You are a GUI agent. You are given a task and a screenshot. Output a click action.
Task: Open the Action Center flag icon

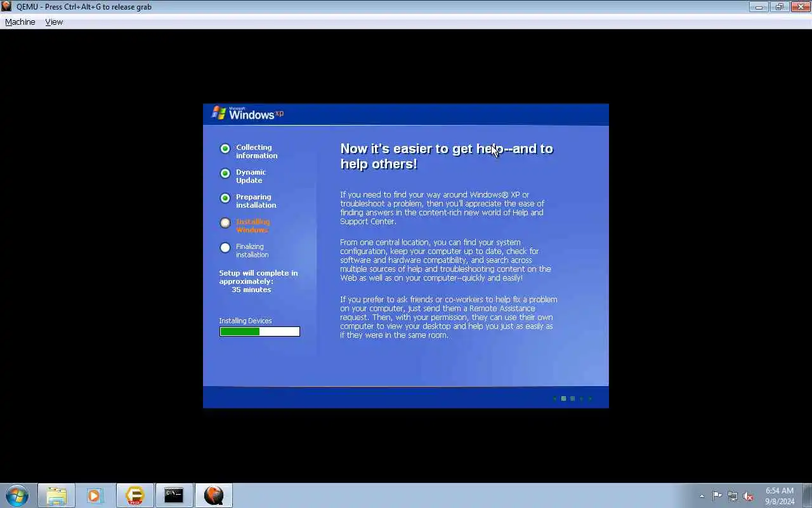click(x=717, y=496)
